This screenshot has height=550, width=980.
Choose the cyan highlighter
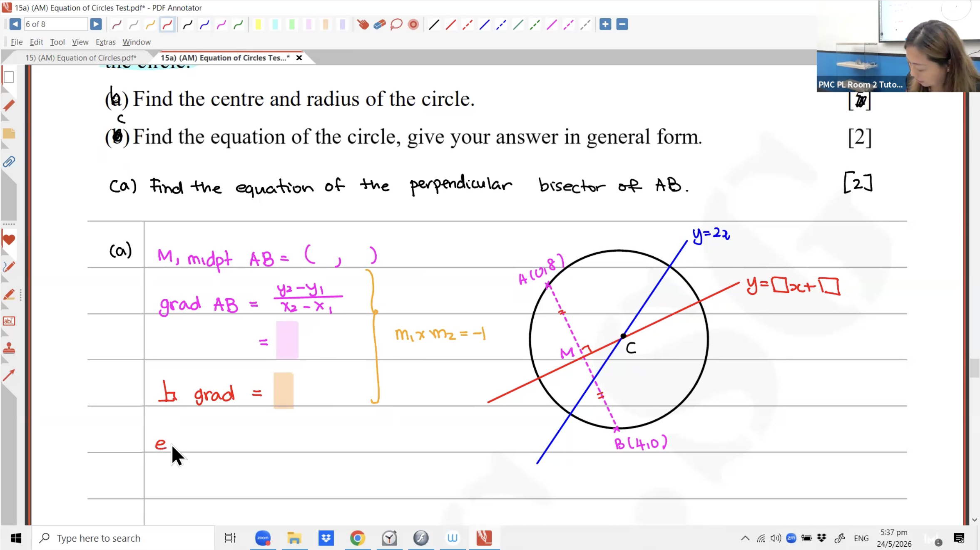[x=275, y=25]
